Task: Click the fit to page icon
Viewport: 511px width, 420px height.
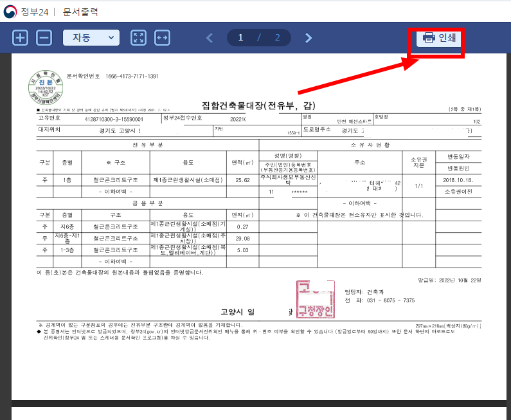Action: coord(138,38)
